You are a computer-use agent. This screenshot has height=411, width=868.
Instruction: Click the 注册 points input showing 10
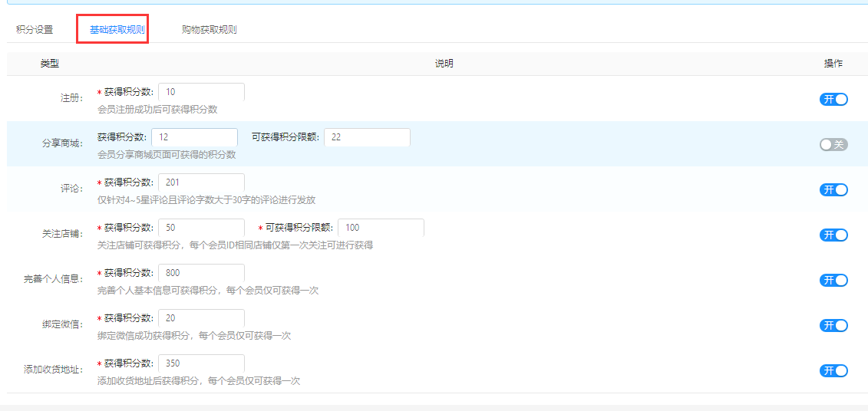pyautogui.click(x=201, y=92)
